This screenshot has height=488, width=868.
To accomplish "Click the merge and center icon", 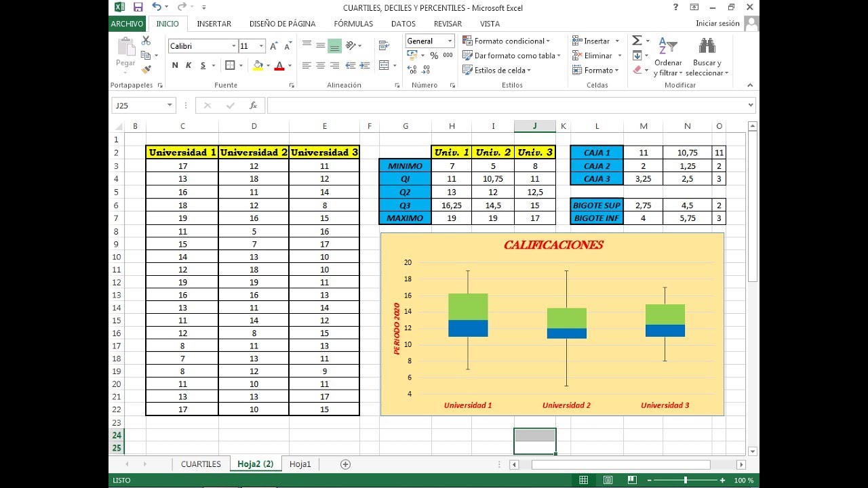I will coord(384,66).
